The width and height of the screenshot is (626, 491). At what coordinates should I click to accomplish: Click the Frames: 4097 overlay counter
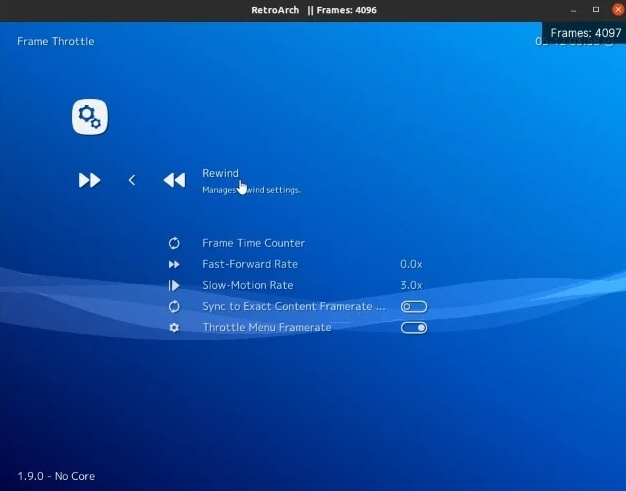click(586, 33)
